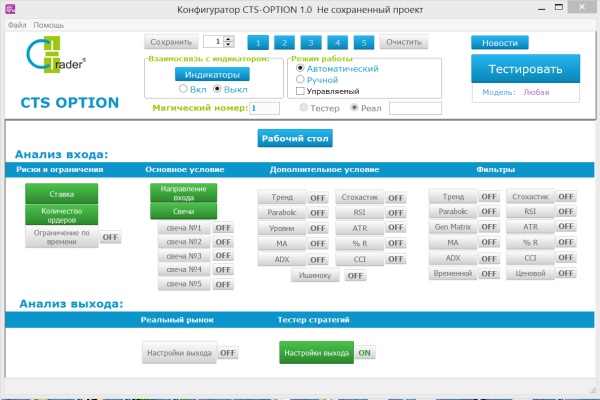Viewport: 600px width, 400px height.
Task: Click the Магический номер input field
Action: (264, 108)
